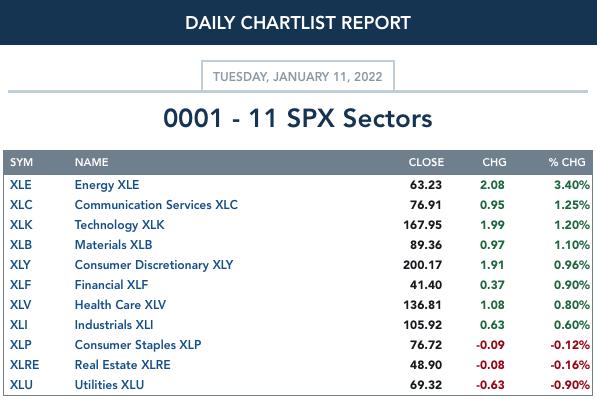Open Utilities XLU link
Viewport: 597px width, 399px height.
click(x=109, y=385)
